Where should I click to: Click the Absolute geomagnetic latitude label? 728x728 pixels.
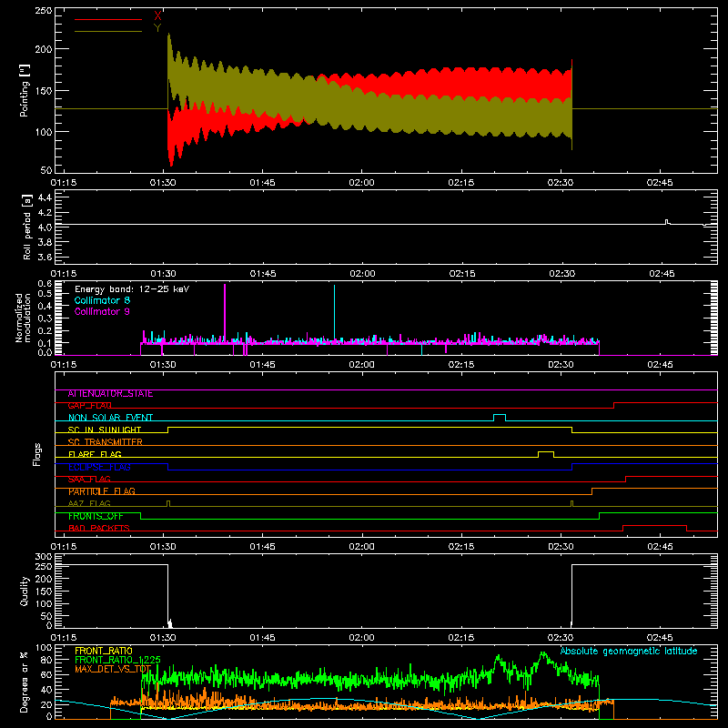pyautogui.click(x=629, y=652)
